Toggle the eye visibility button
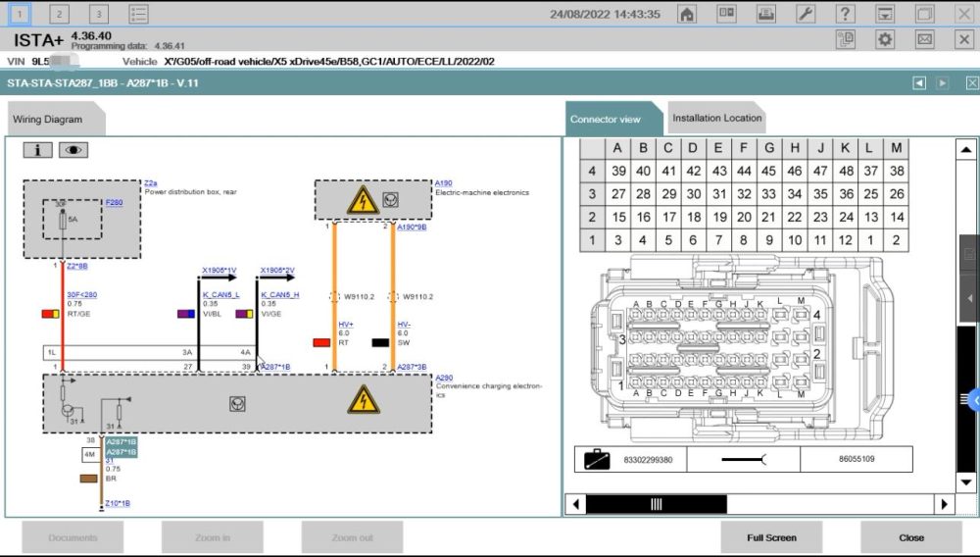980x557 pixels. (73, 150)
